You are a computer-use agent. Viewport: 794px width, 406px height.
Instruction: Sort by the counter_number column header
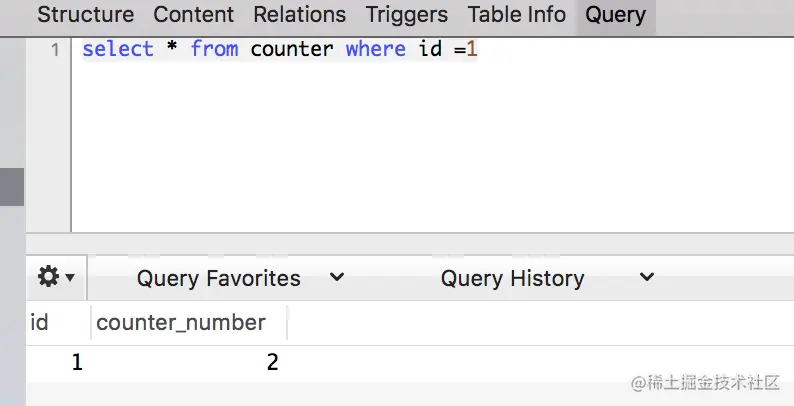tap(181, 322)
